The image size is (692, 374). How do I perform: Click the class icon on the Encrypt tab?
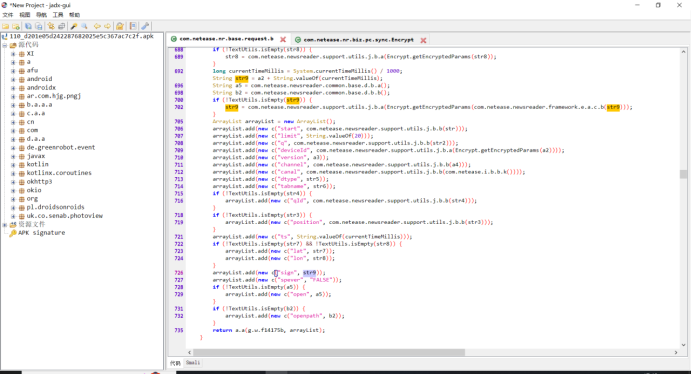(298, 40)
